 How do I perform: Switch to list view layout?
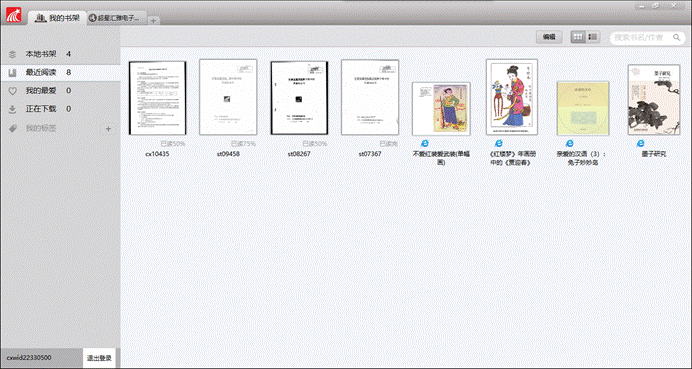(593, 38)
